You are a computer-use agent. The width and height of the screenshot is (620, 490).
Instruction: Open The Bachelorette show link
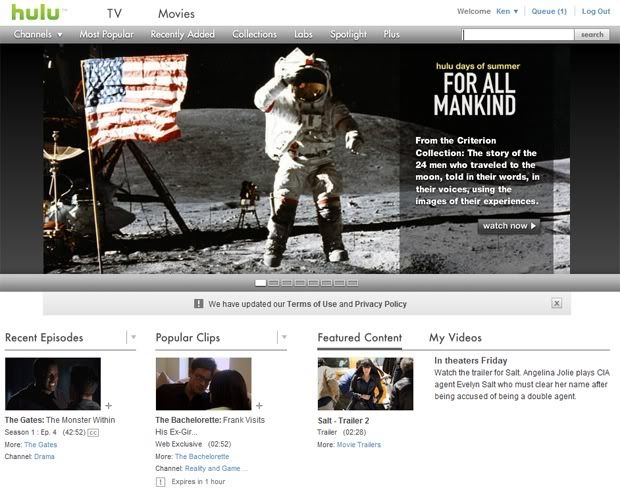coord(202,456)
